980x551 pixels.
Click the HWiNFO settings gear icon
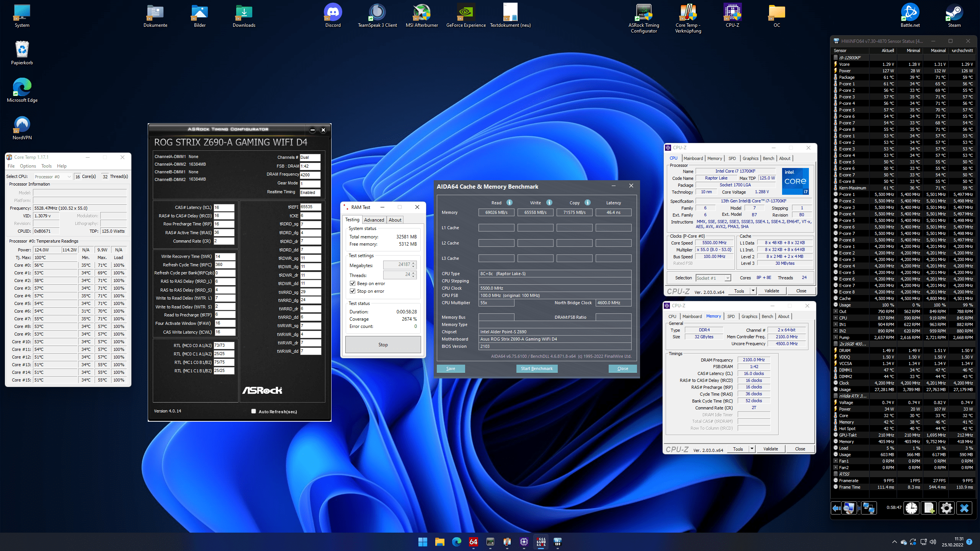tap(946, 508)
